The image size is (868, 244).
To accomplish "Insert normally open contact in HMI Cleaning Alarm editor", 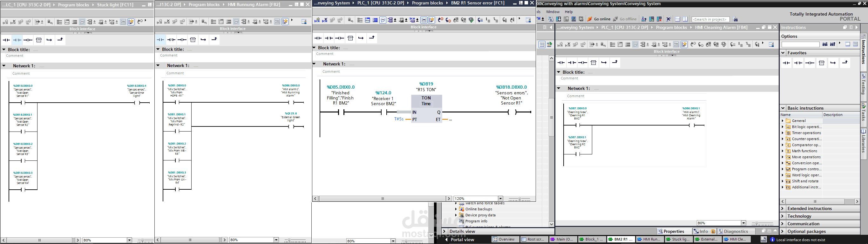I will (x=561, y=63).
